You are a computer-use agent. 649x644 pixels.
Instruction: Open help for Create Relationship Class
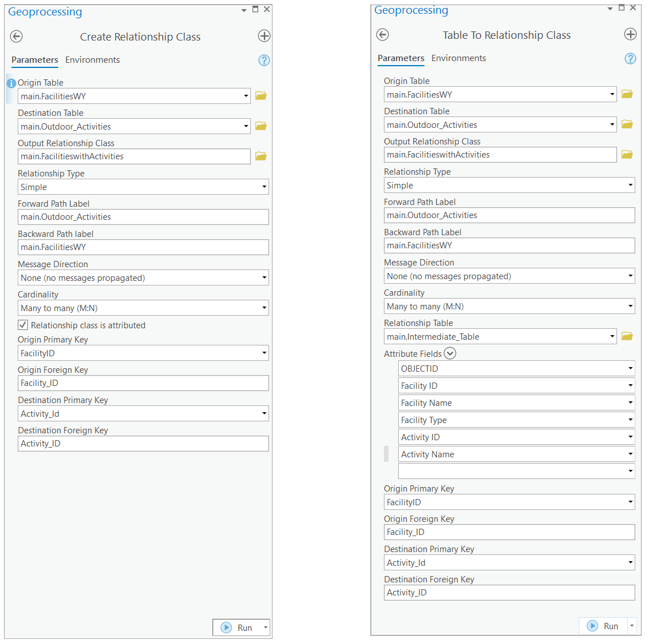[x=264, y=59]
